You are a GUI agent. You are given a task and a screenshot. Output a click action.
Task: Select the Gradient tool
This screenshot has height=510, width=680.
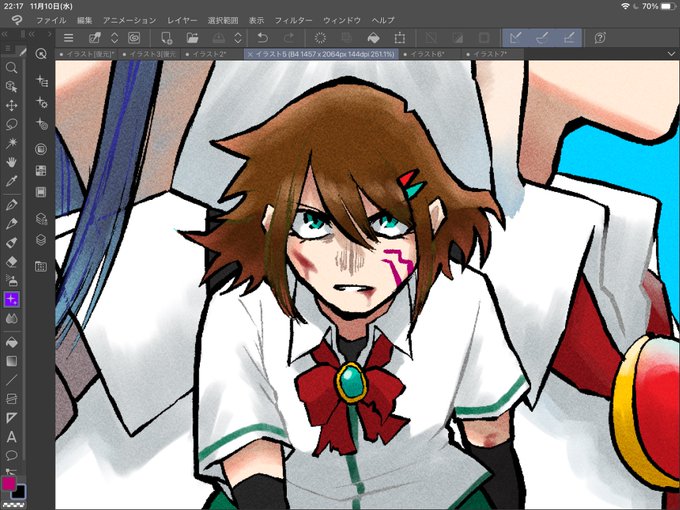[x=11, y=361]
